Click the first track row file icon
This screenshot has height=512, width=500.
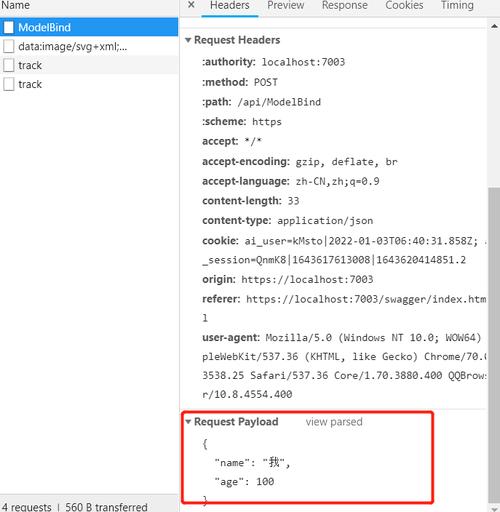coord(9,65)
